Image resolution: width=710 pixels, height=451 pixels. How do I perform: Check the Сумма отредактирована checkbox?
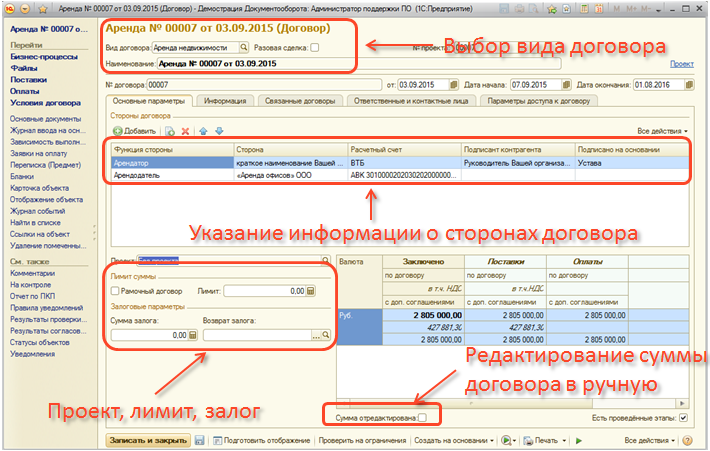tap(421, 417)
